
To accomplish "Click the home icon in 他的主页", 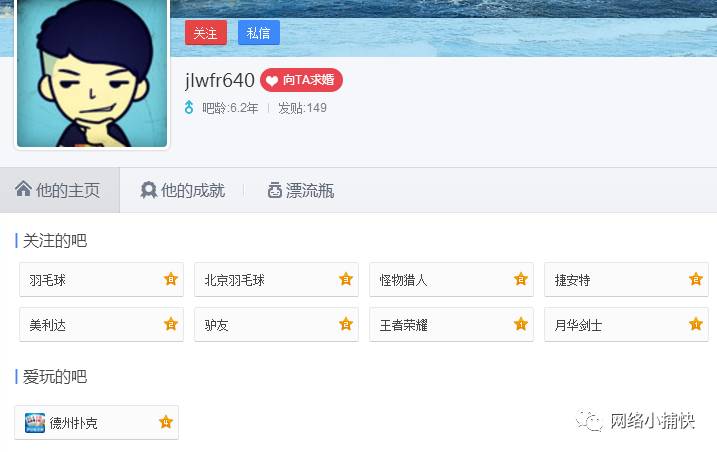I will point(23,188).
